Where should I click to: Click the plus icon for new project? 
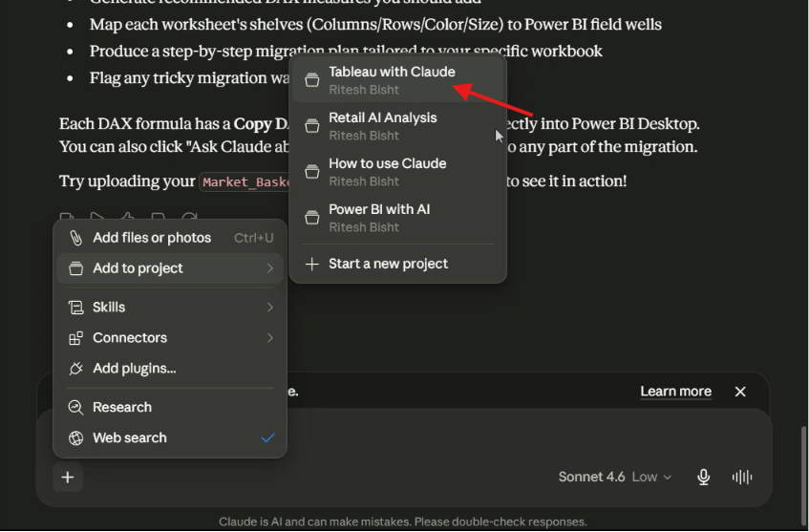pos(311,264)
